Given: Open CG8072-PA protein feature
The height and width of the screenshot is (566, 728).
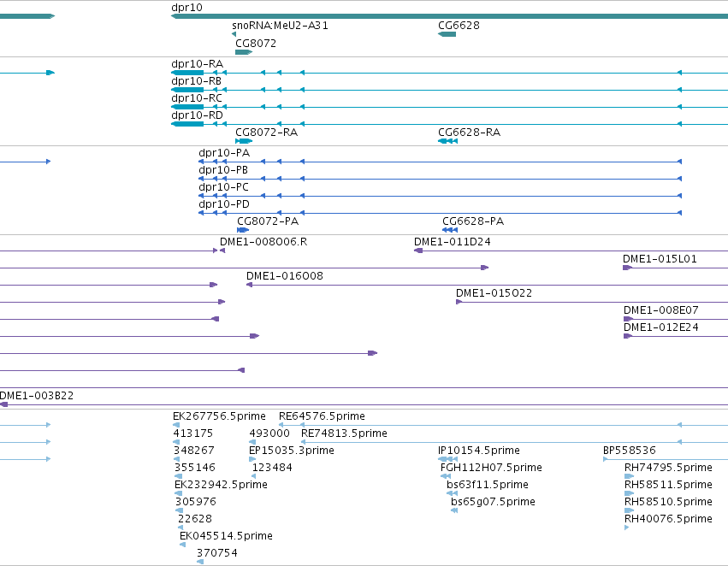Looking at the screenshot, I should click(x=268, y=221).
